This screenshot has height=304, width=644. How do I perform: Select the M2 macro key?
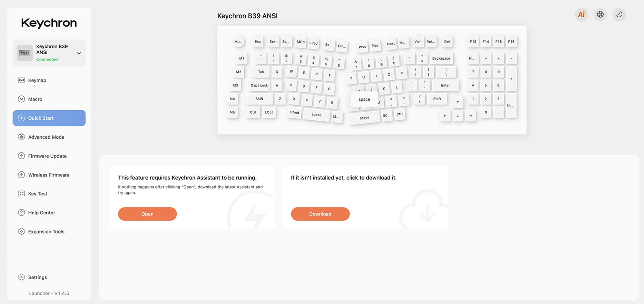239,72
